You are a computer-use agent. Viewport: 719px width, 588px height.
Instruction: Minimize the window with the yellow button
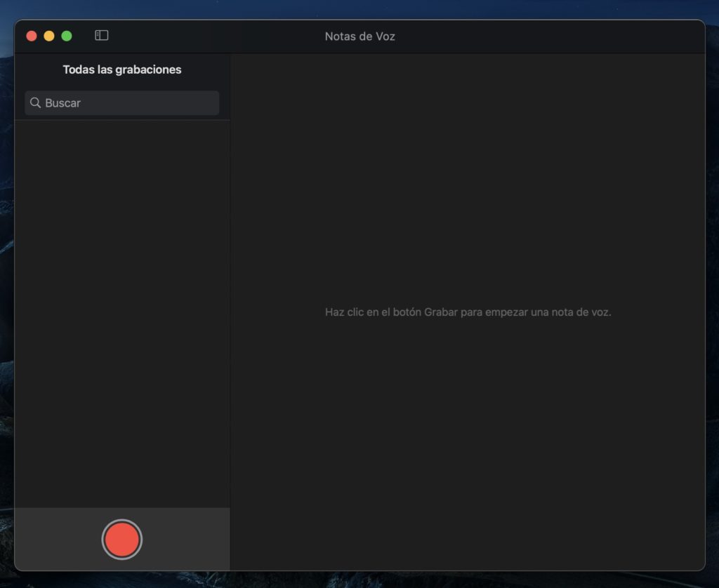point(49,36)
